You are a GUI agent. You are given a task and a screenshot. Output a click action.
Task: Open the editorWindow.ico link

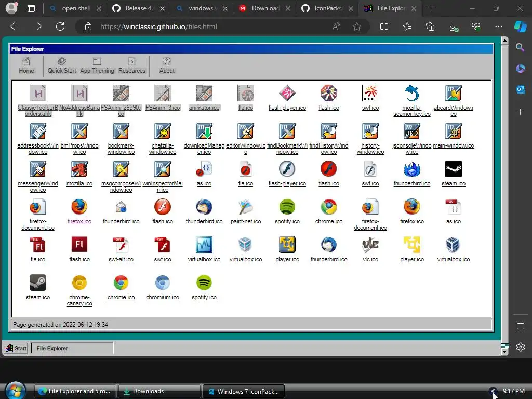246,149
